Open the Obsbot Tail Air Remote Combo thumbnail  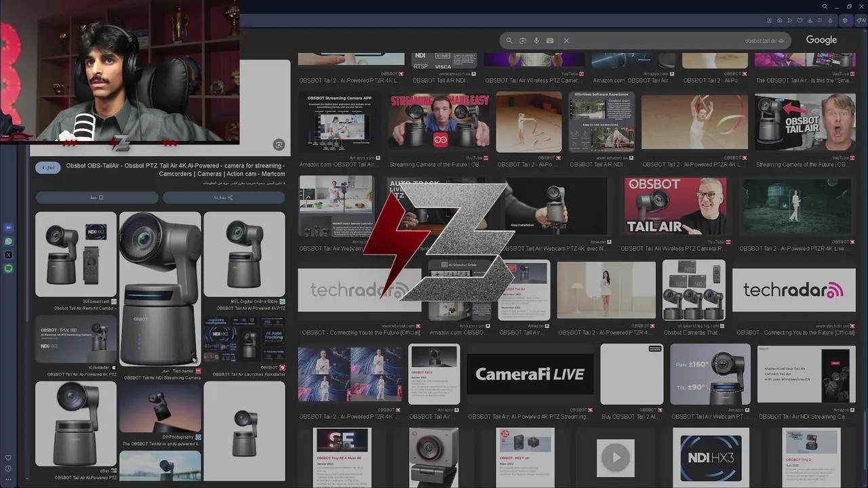(x=76, y=254)
